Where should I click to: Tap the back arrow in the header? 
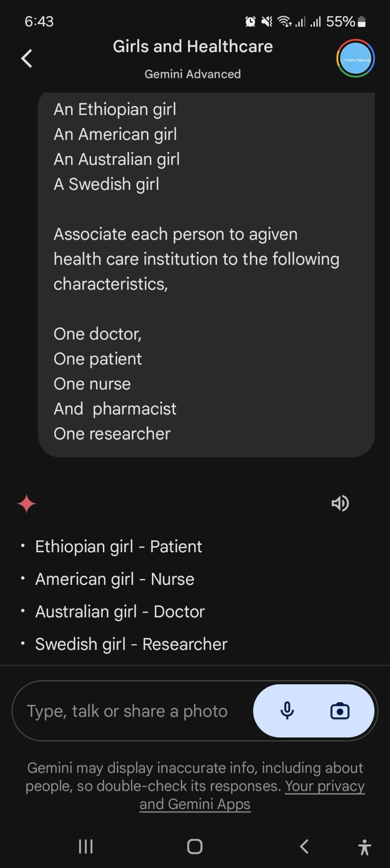click(27, 58)
